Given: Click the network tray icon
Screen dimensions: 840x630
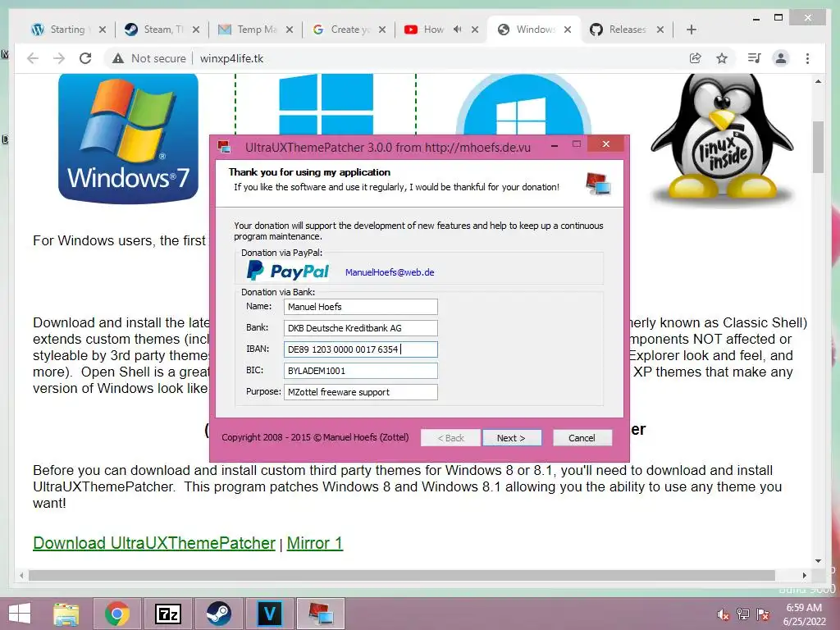Looking at the screenshot, I should (743, 614).
